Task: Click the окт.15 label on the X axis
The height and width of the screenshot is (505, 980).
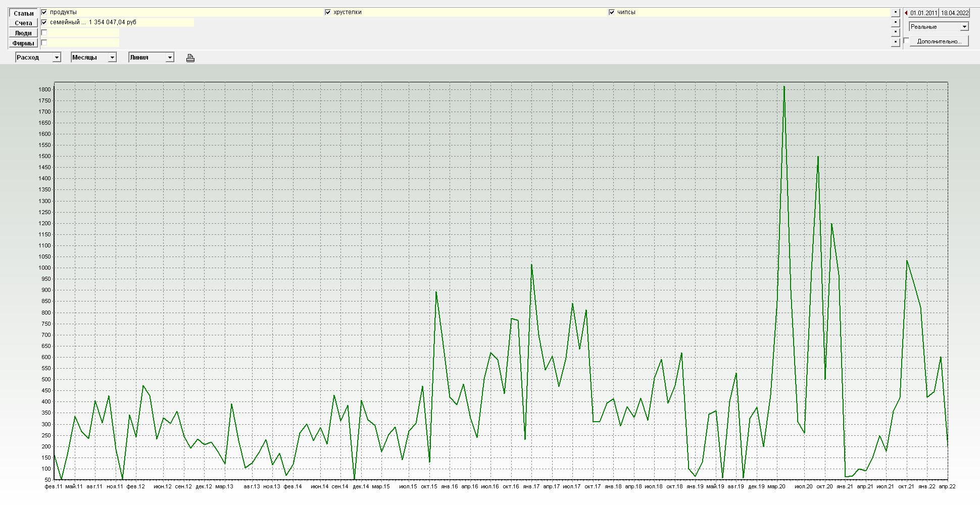Action: click(429, 487)
